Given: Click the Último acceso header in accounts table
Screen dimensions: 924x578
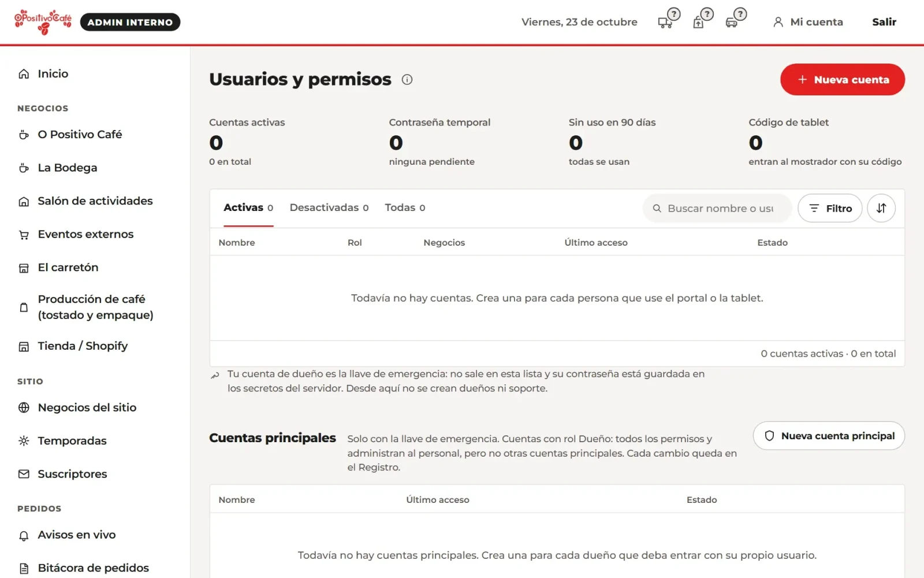Looking at the screenshot, I should click(596, 243).
